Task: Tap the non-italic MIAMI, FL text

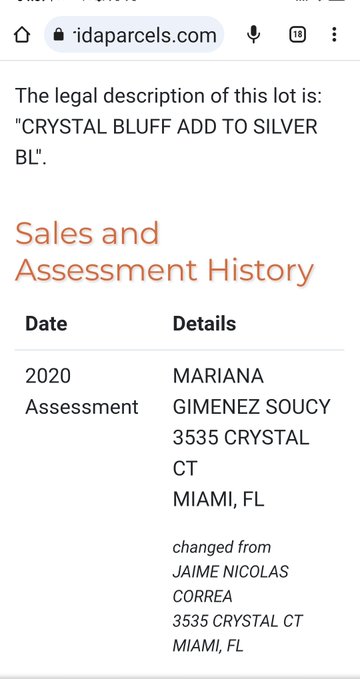Action: 218,500
